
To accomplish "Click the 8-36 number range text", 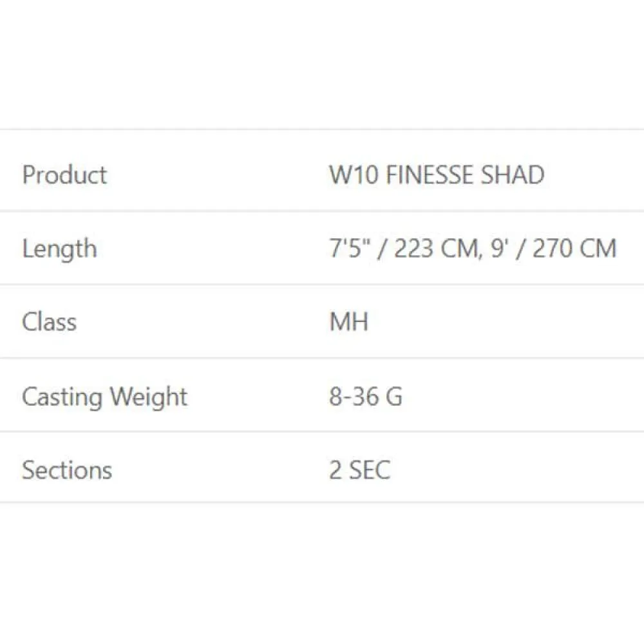I will pyautogui.click(x=354, y=397).
